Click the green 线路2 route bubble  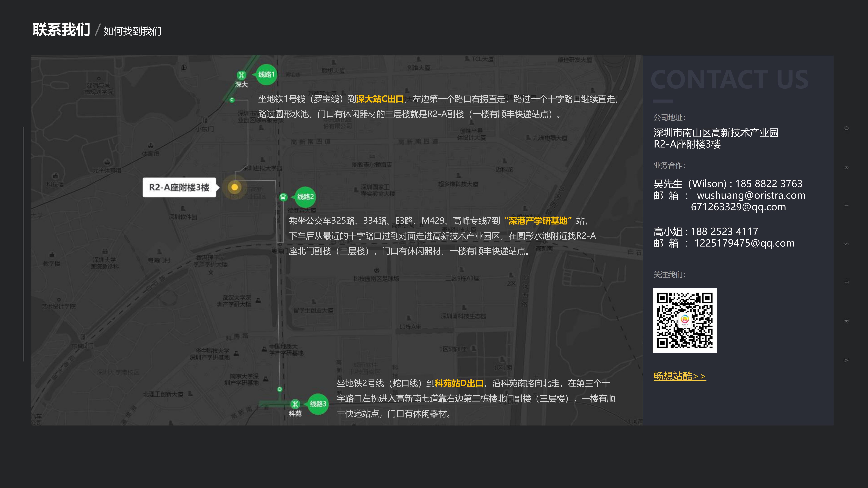(305, 197)
